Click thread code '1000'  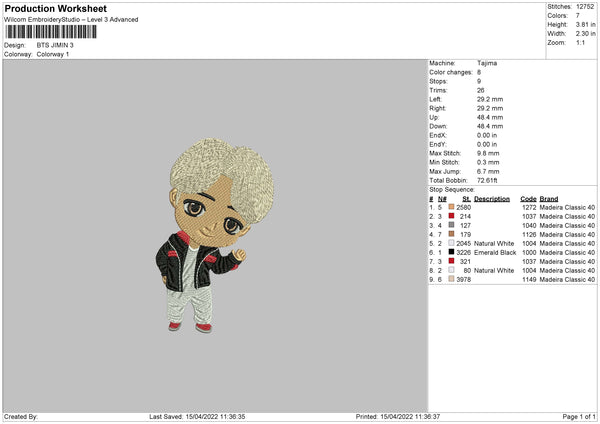[529, 253]
